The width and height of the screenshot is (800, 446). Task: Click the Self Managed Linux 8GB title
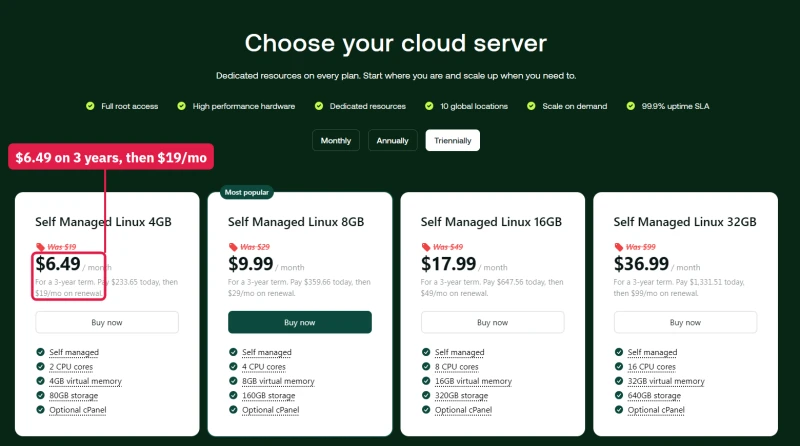(x=296, y=222)
